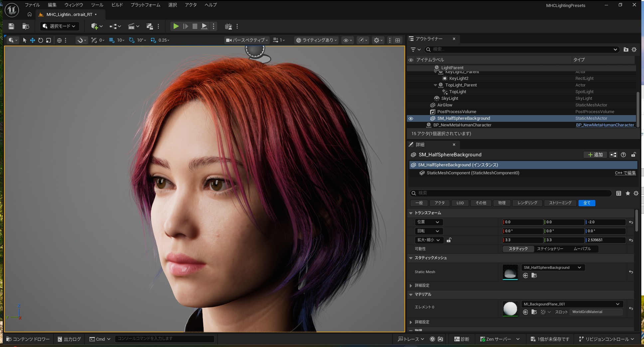
Task: Open the Content Browser folder icon
Action: (x=26, y=26)
